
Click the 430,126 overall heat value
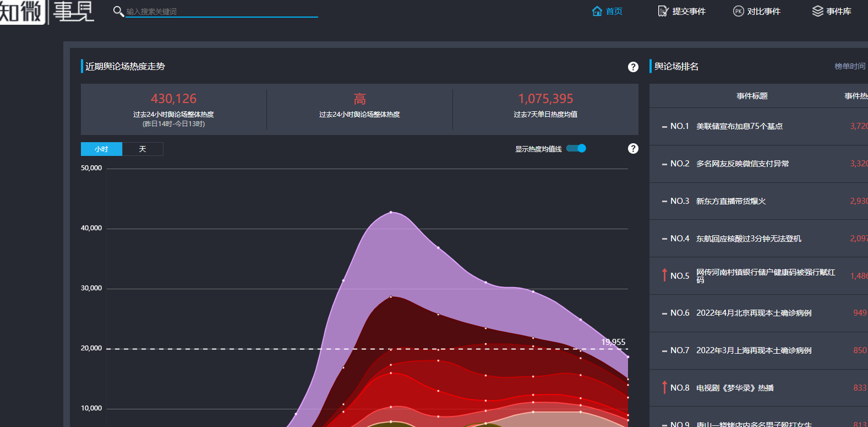pyautogui.click(x=173, y=99)
